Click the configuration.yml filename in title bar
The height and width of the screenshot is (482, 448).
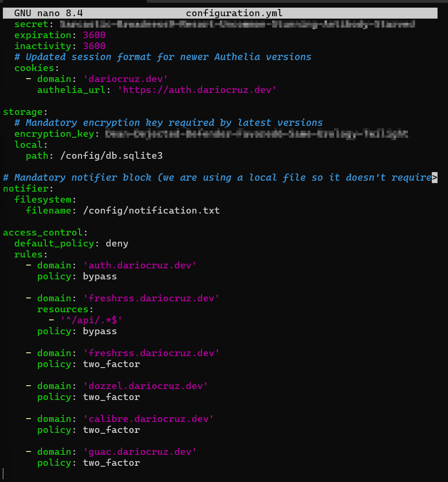(234, 13)
